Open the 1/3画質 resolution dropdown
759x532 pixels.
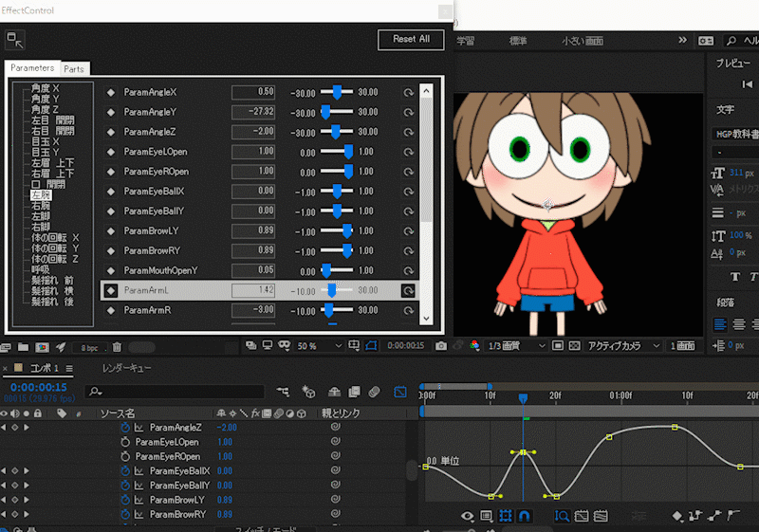[516, 346]
